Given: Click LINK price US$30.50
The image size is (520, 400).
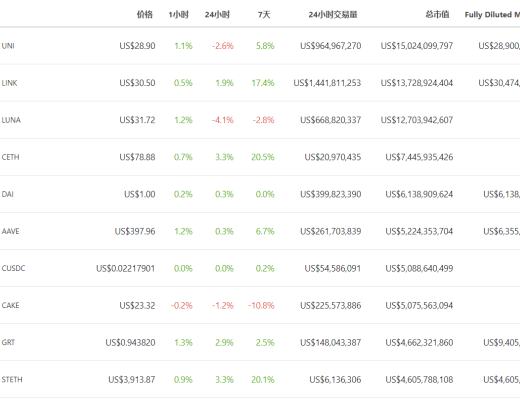Looking at the screenshot, I should pos(137,83).
